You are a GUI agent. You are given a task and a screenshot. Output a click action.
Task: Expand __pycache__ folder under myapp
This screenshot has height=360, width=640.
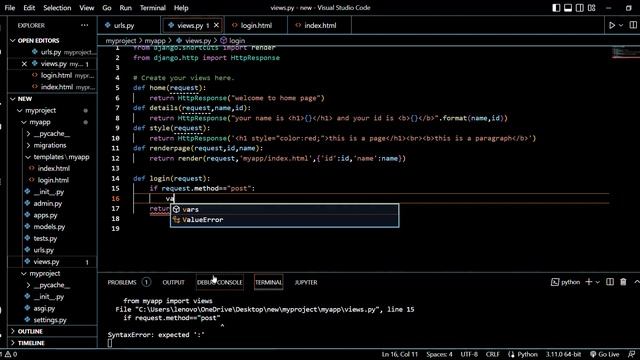point(52,134)
